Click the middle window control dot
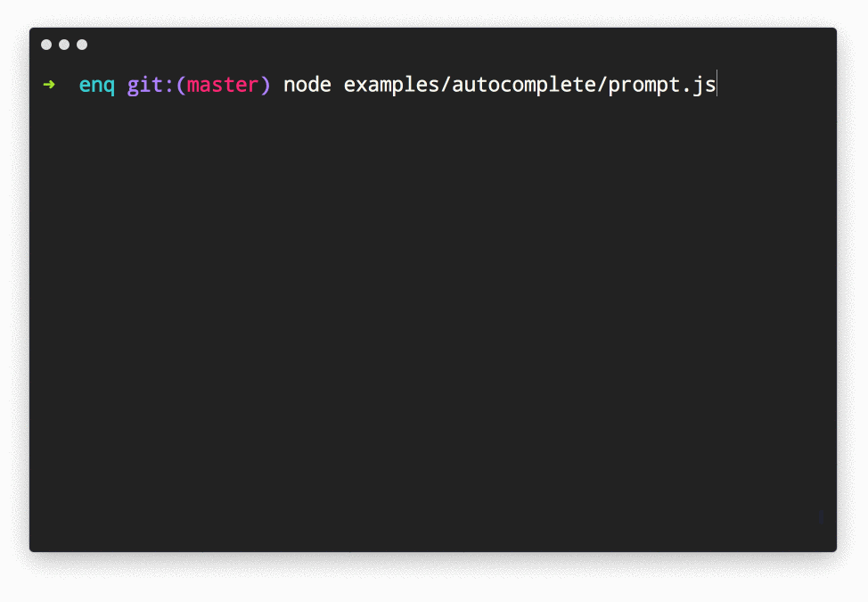Screen dimensions: 868x602 [x=64, y=45]
